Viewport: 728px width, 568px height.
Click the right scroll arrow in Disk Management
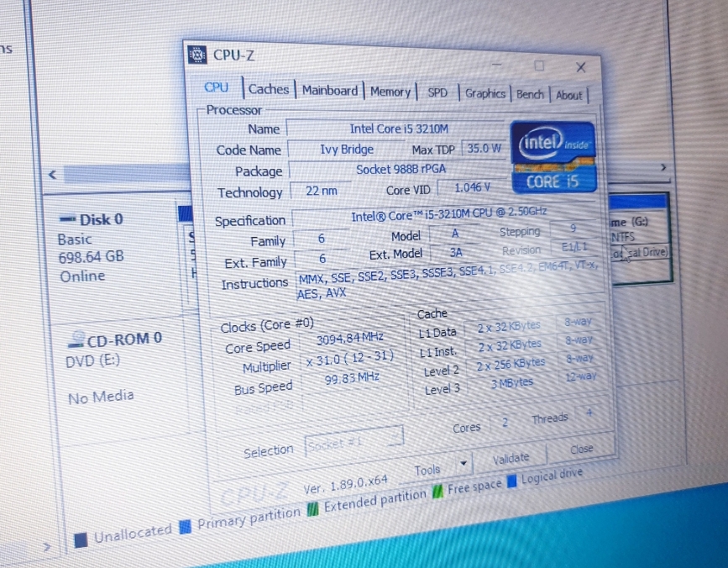[663, 168]
